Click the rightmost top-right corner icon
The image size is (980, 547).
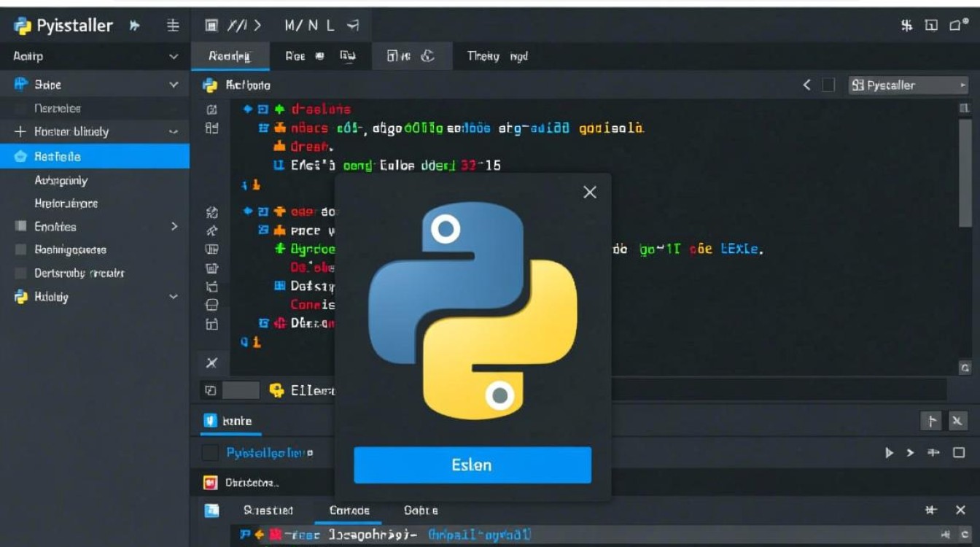[958, 26]
